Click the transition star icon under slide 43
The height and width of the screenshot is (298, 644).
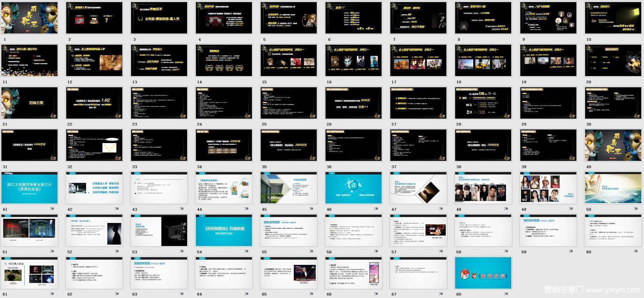pos(182,209)
